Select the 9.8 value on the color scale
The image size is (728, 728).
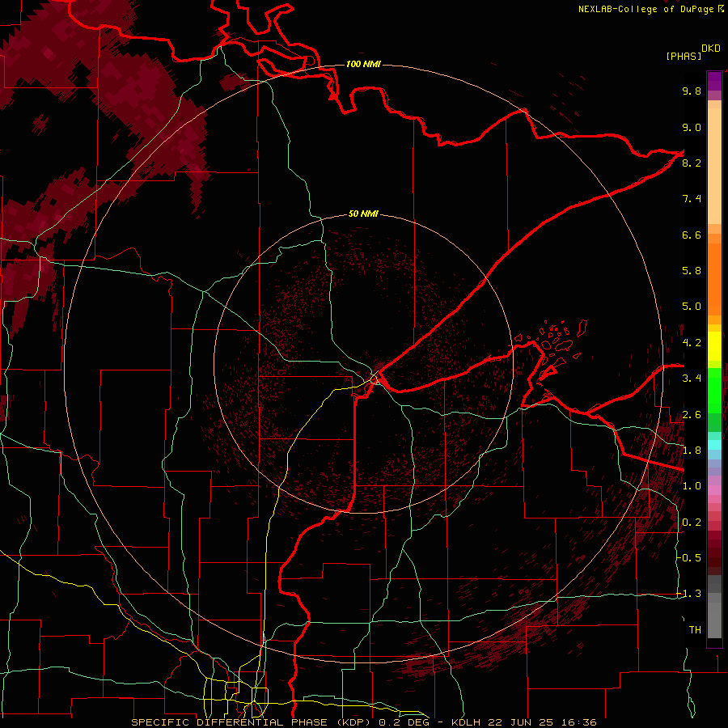coord(692,91)
